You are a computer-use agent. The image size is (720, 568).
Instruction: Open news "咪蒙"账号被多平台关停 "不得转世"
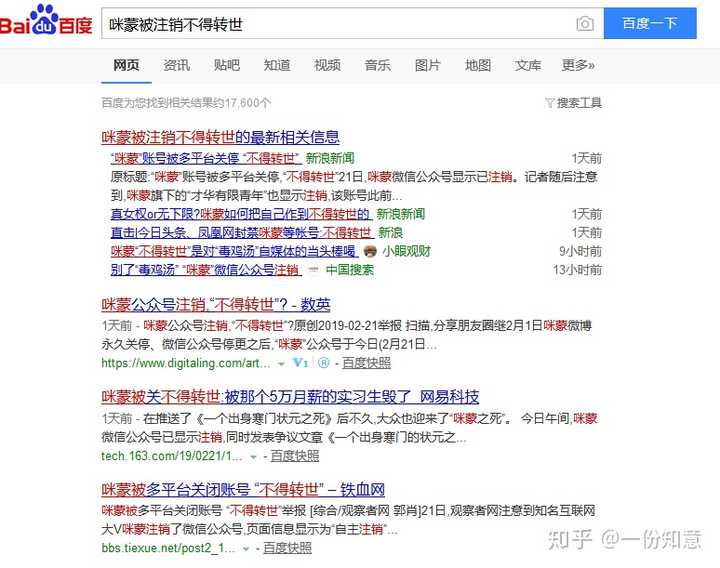(206, 158)
